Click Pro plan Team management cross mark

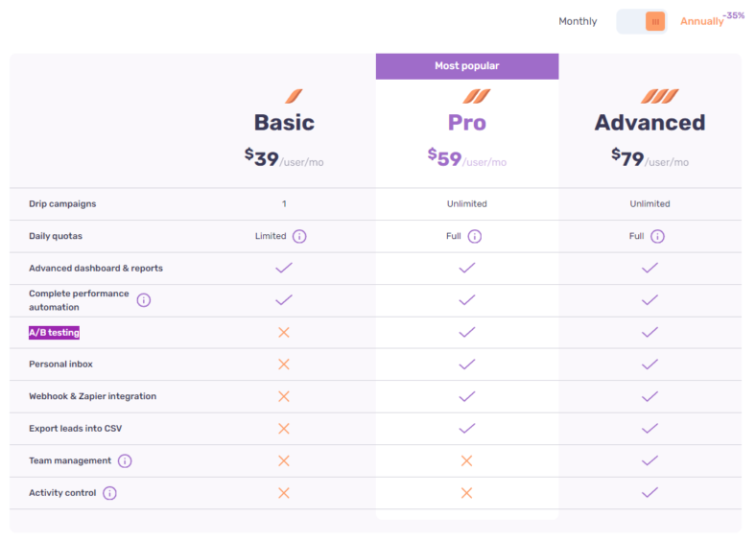point(467,460)
